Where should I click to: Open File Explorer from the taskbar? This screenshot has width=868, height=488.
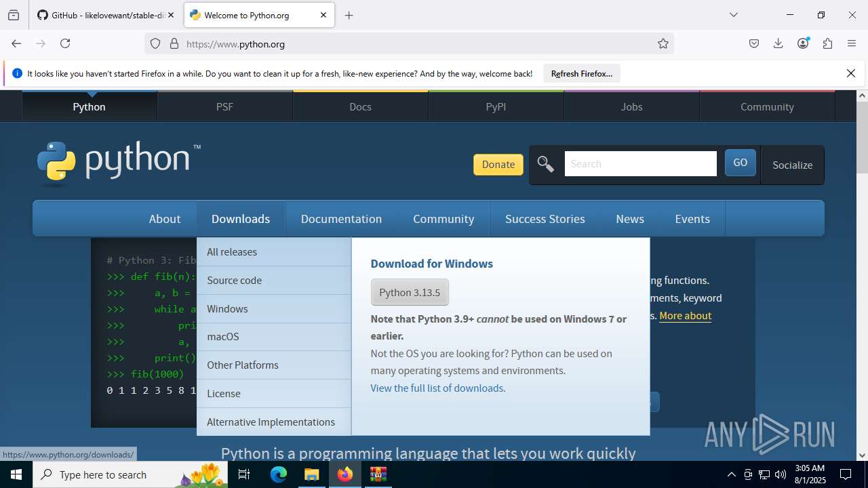(311, 474)
